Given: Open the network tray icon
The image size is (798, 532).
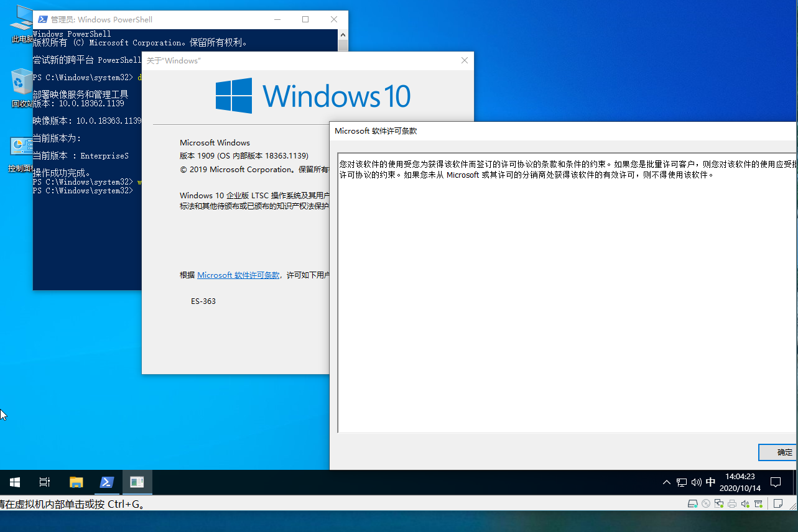Looking at the screenshot, I should pyautogui.click(x=682, y=482).
